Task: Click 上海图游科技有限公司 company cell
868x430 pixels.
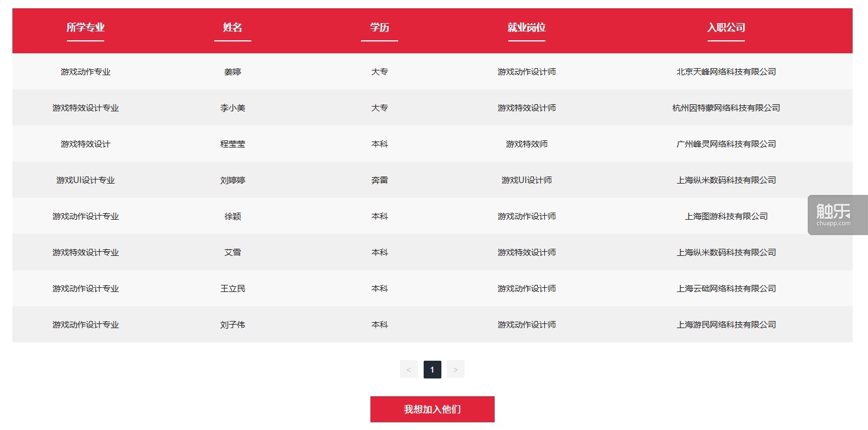Action: 726,216
